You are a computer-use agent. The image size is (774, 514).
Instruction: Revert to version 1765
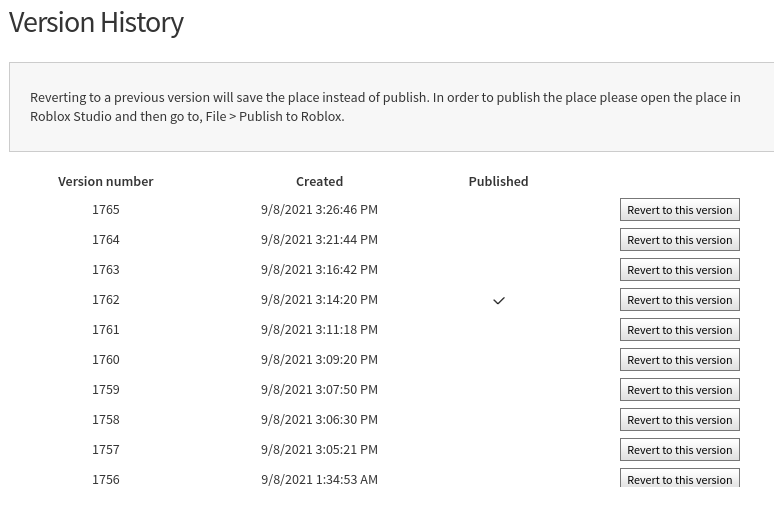coord(680,210)
